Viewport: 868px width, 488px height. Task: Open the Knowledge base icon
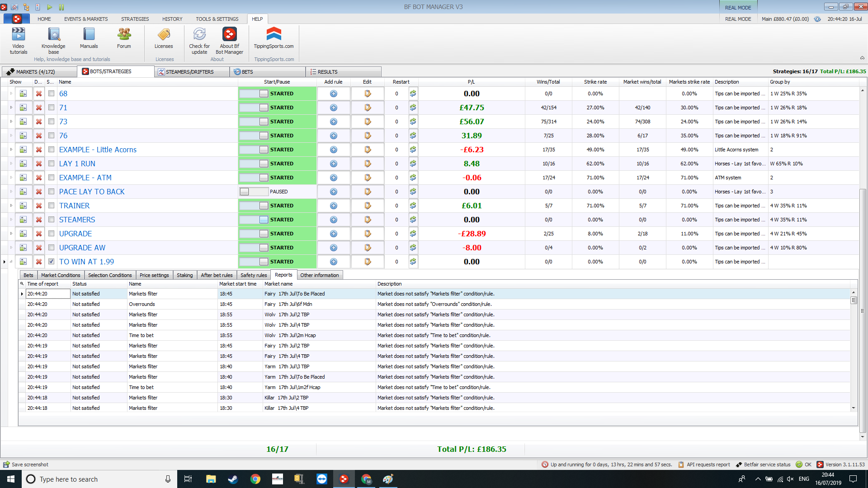pos(53,41)
